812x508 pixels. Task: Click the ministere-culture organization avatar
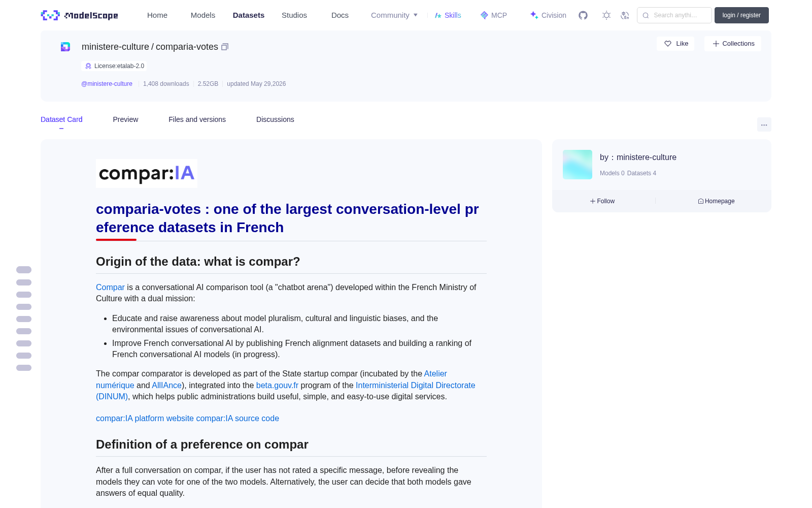(x=578, y=165)
